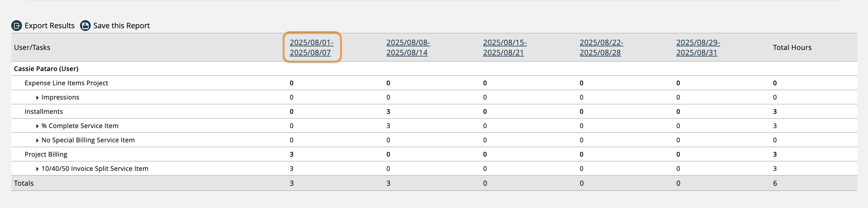Expand the No Special Billing Service Item row
The image size is (868, 208).
(37, 140)
